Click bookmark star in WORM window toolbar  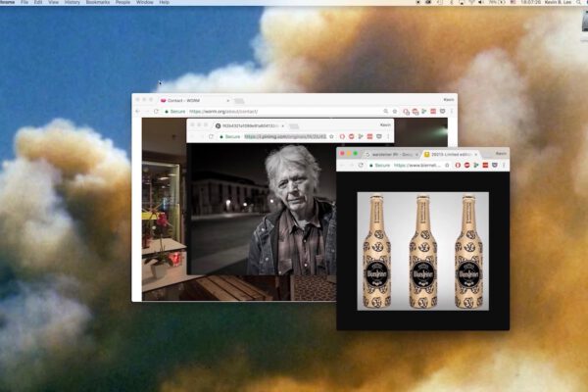coord(393,112)
